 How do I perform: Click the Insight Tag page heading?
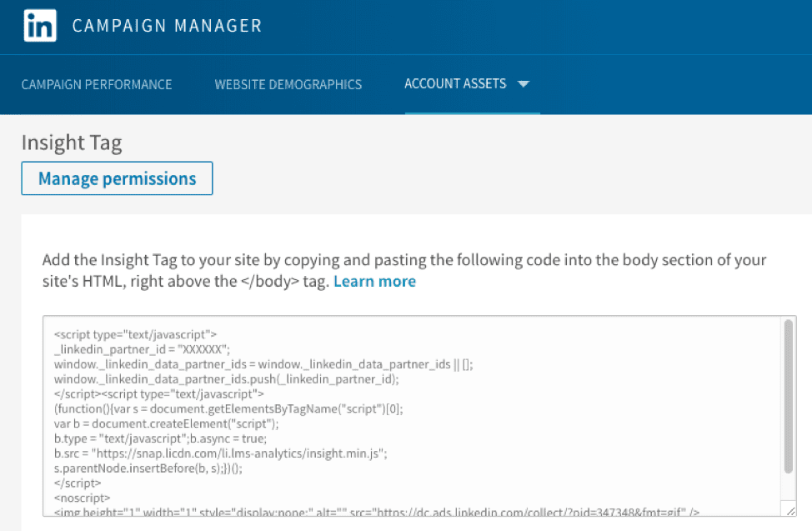[71, 143]
